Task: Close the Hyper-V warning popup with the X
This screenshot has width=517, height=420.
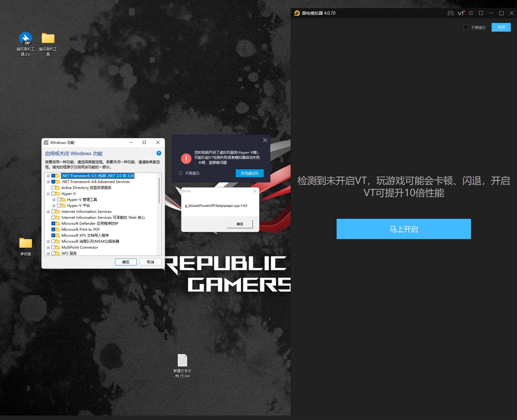Action: click(x=265, y=140)
